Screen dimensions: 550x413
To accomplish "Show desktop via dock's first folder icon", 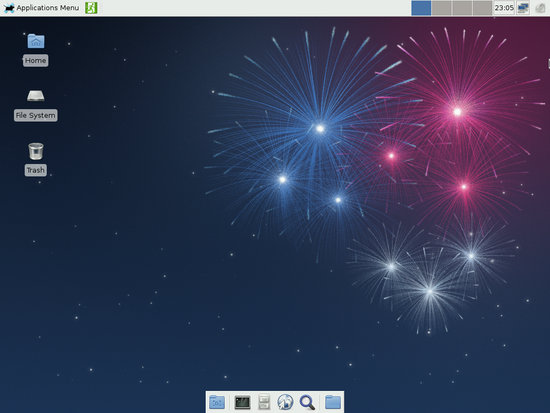I will (x=217, y=402).
